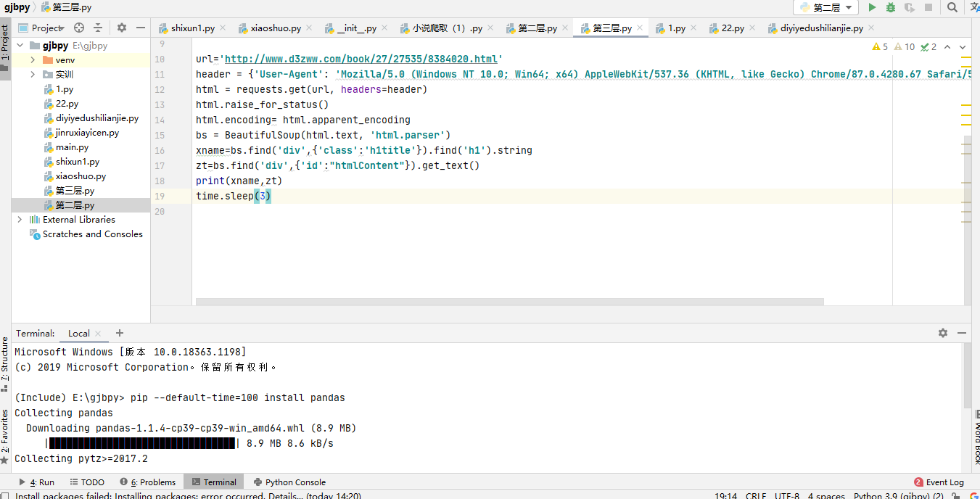Image resolution: width=980 pixels, height=499 pixels.
Task: Close the diyiyedushilianjie.py editor tab
Action: [872, 28]
